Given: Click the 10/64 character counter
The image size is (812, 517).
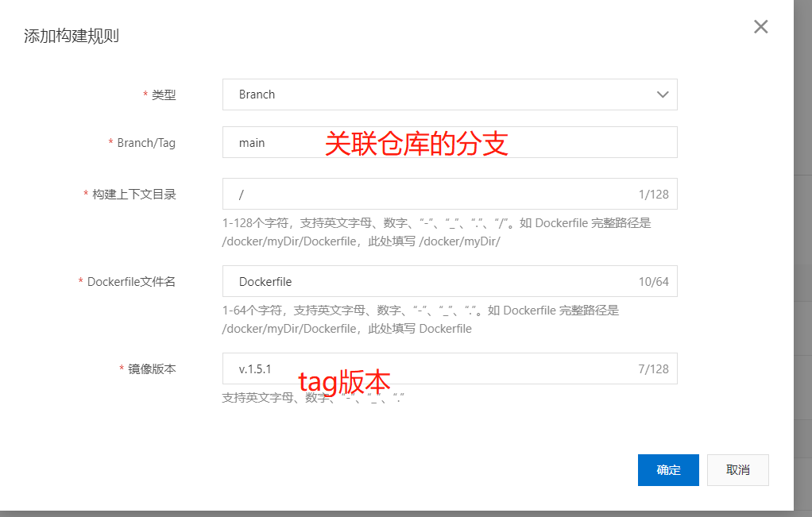Looking at the screenshot, I should [653, 281].
